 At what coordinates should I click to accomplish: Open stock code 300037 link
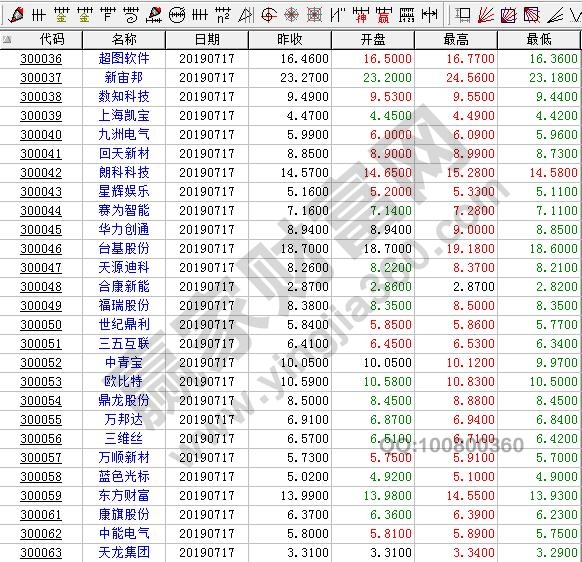pyautogui.click(x=41, y=78)
